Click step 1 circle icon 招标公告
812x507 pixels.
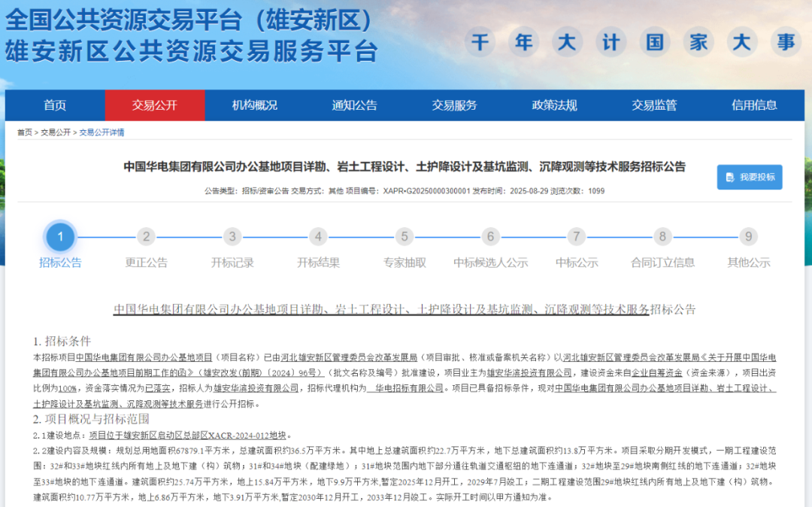click(60, 237)
